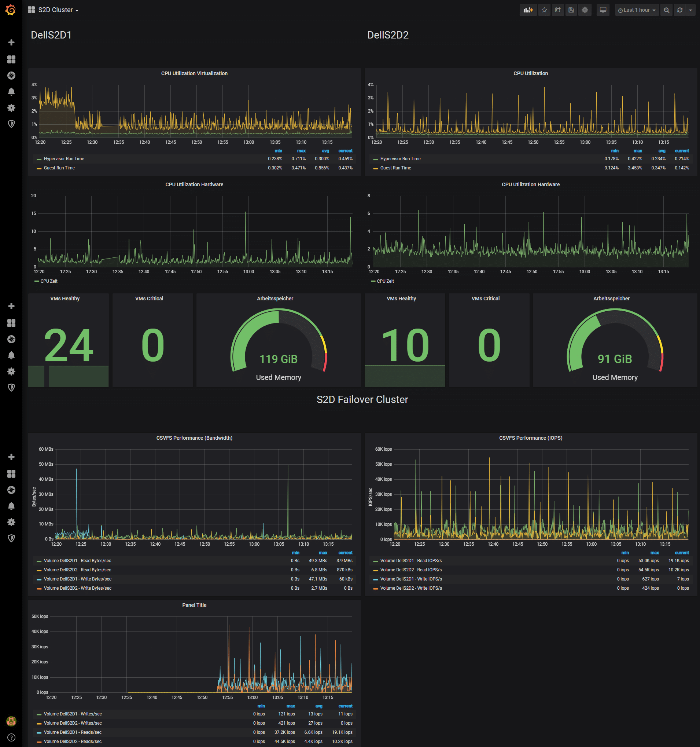700x747 pixels.
Task: Click the 6.6K iops avg value
Action: click(313, 732)
